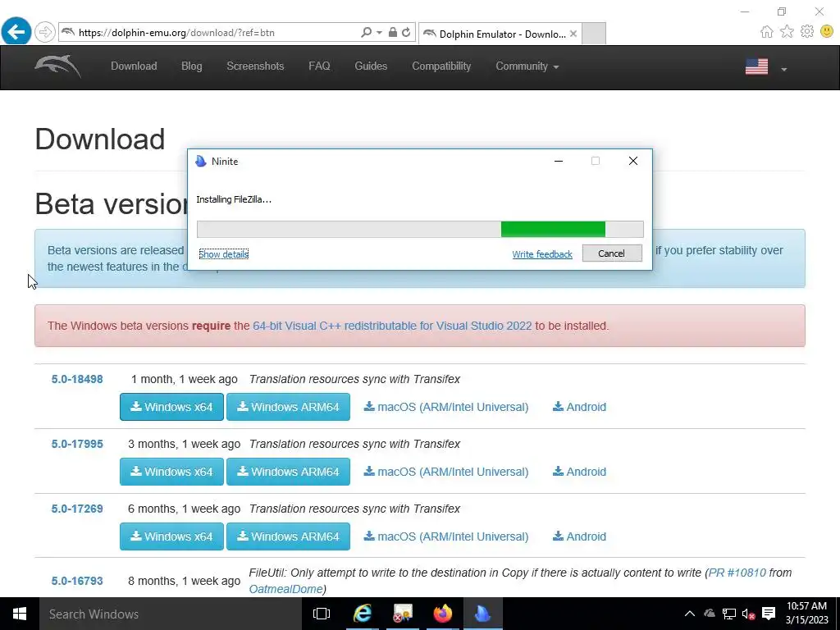
Task: Click Show details in Ninite dialog
Action: (223, 254)
